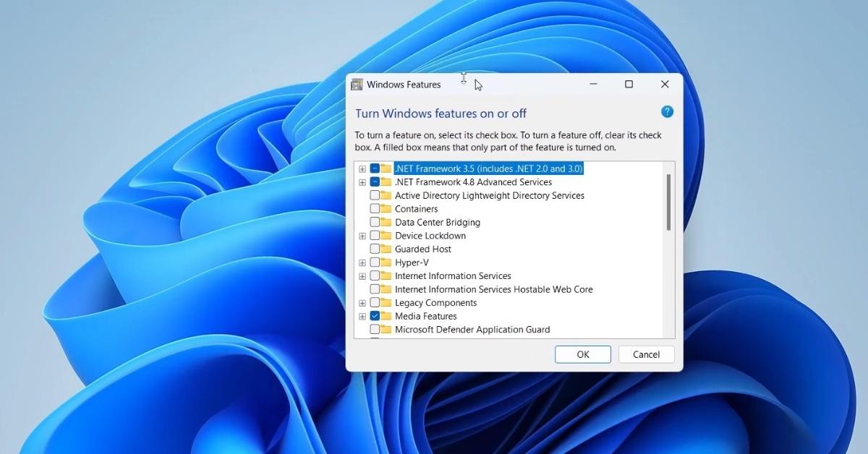Image resolution: width=868 pixels, height=454 pixels.
Task: Expand the Legacy Components node
Action: point(362,302)
